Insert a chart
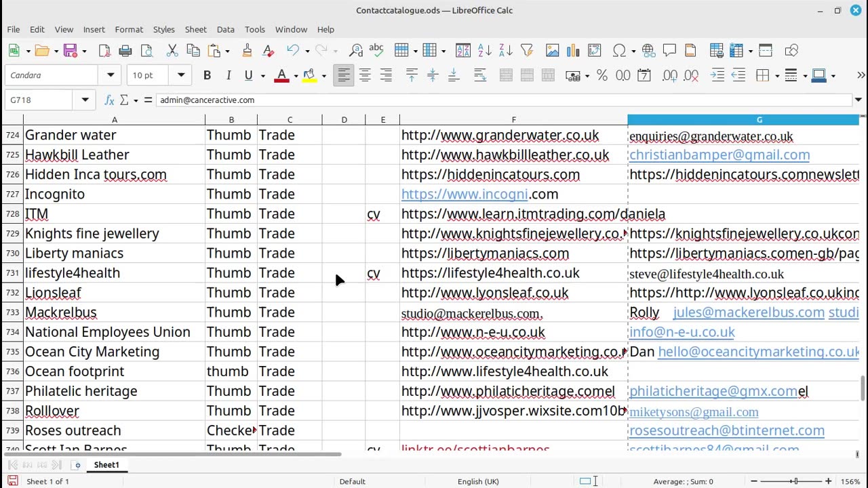The width and height of the screenshot is (868, 488). tap(573, 51)
